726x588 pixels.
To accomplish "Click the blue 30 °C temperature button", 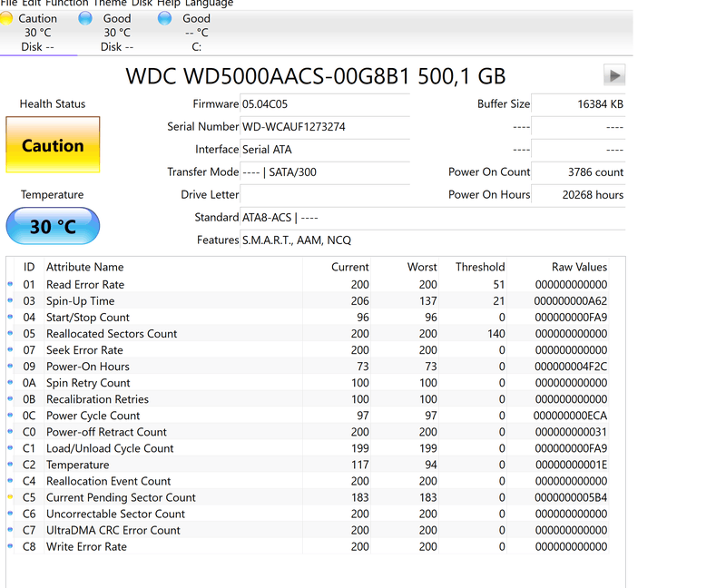I will [52, 225].
